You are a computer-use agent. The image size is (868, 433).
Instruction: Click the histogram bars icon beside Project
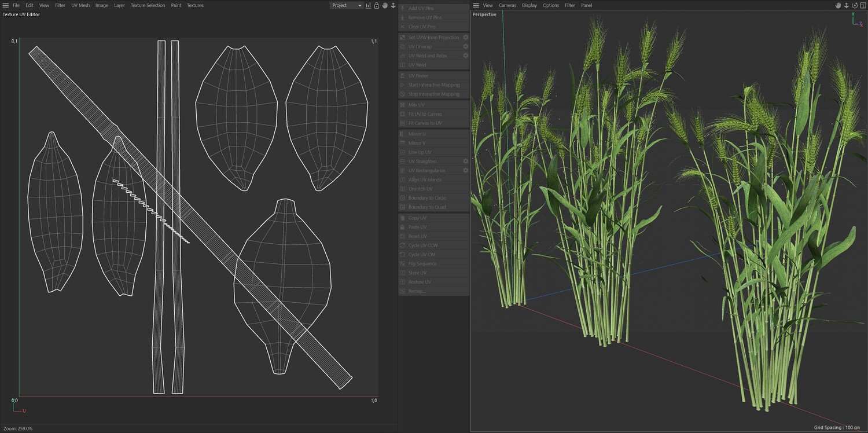coord(368,5)
